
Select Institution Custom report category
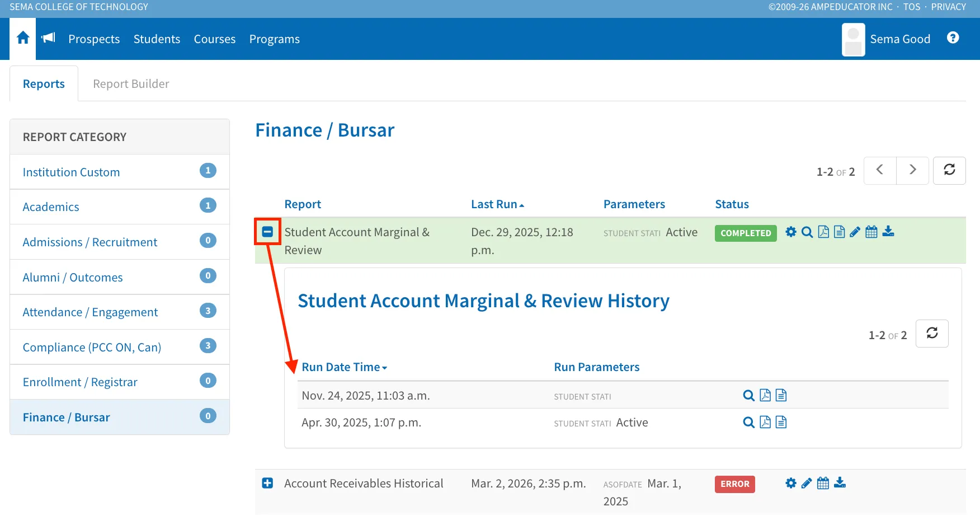120,172
